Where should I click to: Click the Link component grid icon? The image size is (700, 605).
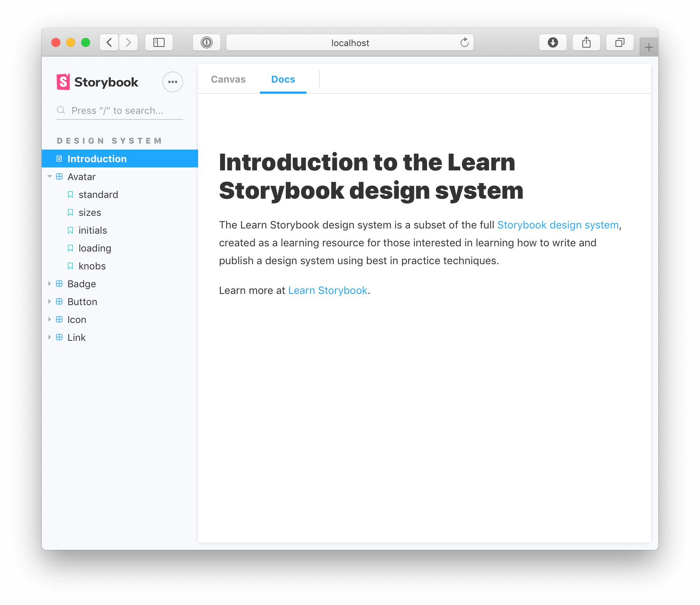pyautogui.click(x=59, y=337)
